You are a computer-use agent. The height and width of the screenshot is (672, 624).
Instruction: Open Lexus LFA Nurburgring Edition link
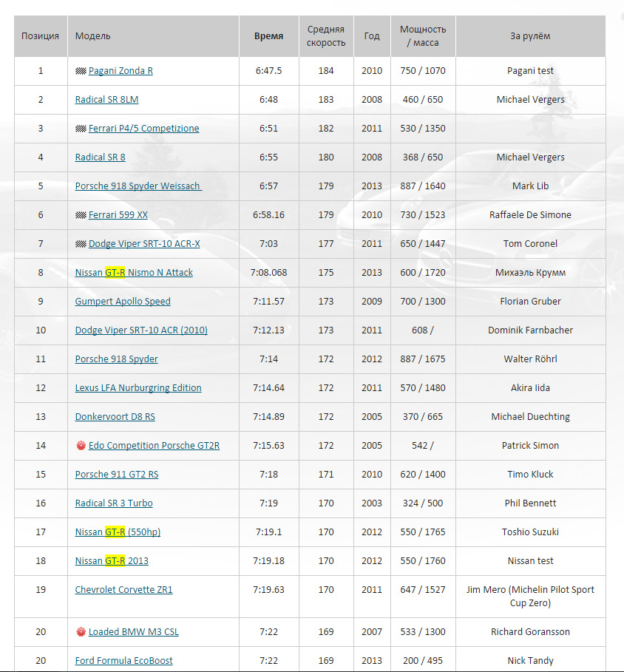pos(138,388)
